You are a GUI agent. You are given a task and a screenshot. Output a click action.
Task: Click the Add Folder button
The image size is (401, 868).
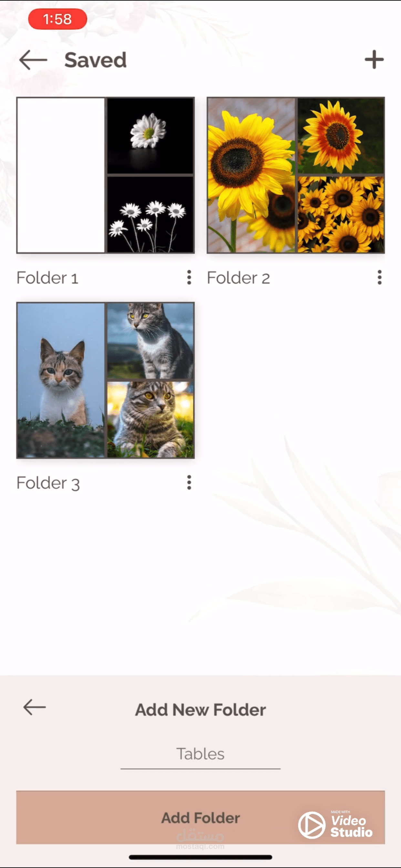click(200, 817)
